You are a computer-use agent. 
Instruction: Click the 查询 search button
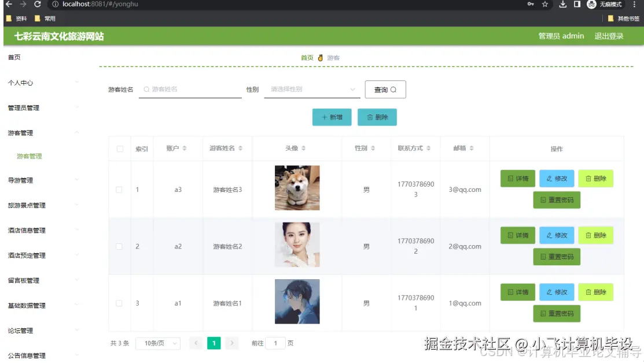[x=385, y=90]
